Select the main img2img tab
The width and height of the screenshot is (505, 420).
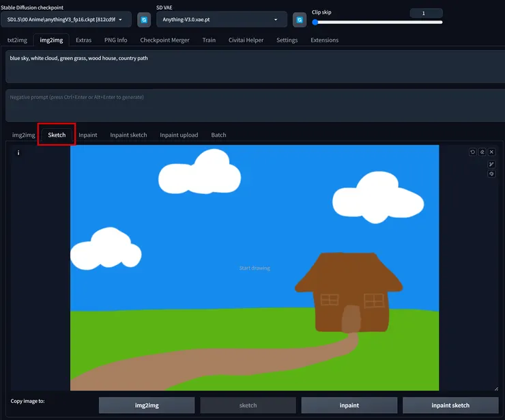coord(51,40)
